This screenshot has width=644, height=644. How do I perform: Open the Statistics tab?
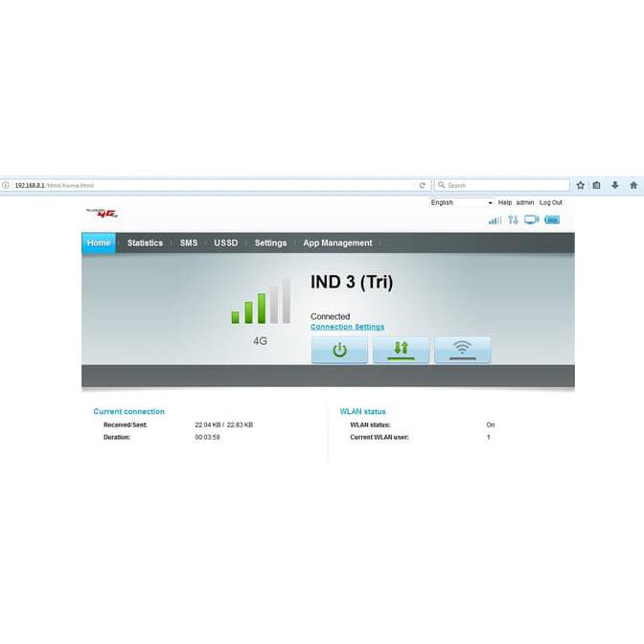(x=145, y=242)
